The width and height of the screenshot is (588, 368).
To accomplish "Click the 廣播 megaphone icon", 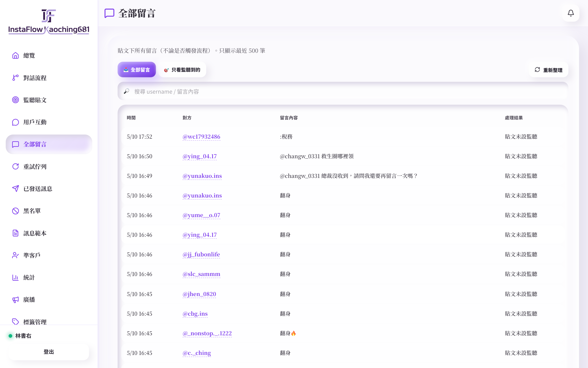I will 16,300.
